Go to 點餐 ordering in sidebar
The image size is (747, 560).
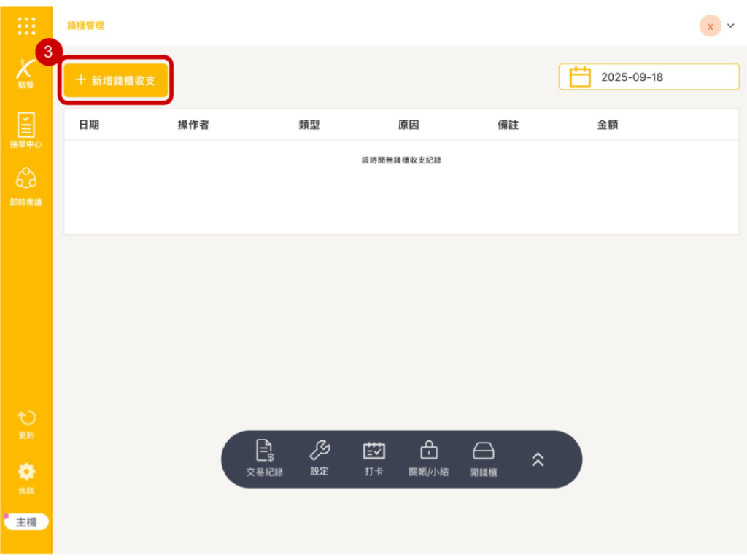point(26,73)
